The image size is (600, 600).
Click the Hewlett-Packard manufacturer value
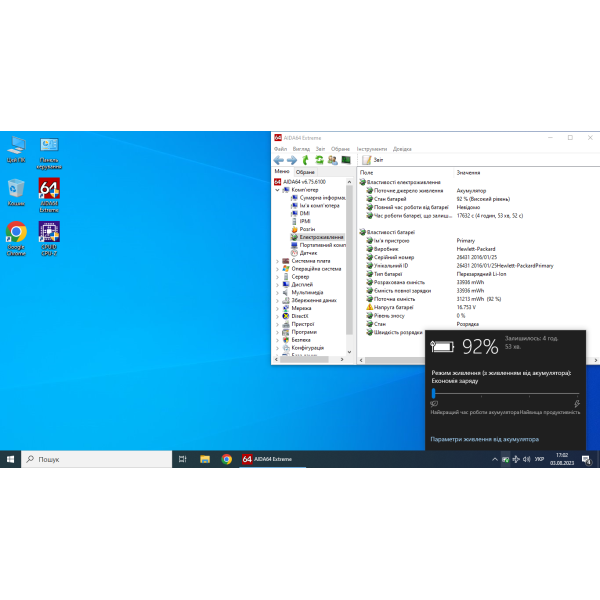[476, 249]
